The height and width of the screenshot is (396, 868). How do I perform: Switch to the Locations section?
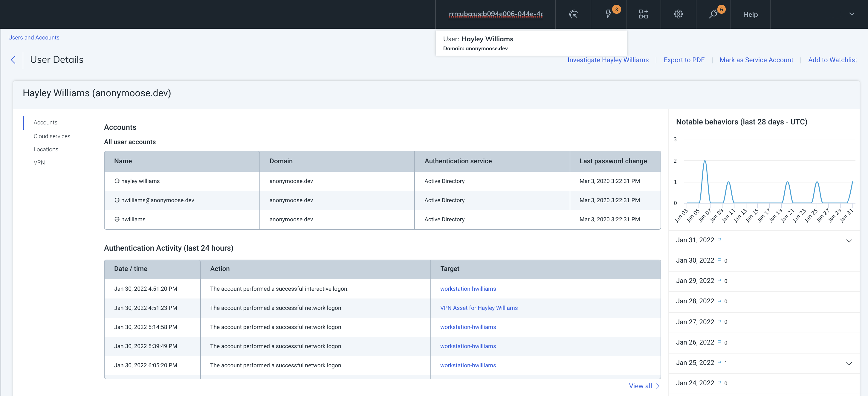click(46, 149)
